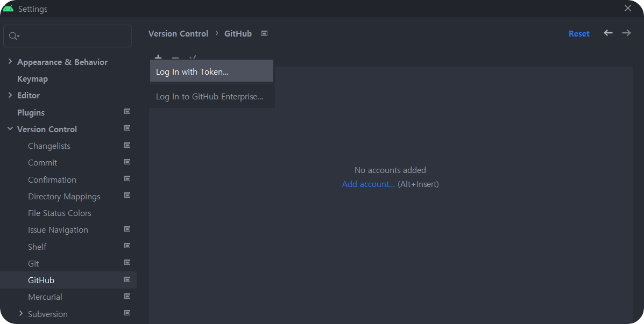Open Mercurial settings page
The height and width of the screenshot is (324, 644).
pos(45,297)
